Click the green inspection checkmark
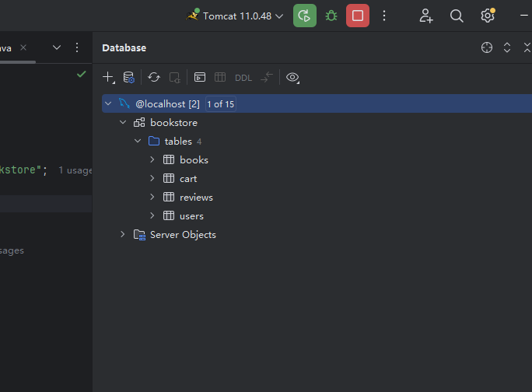Viewport: 532px width, 392px height. (81, 74)
